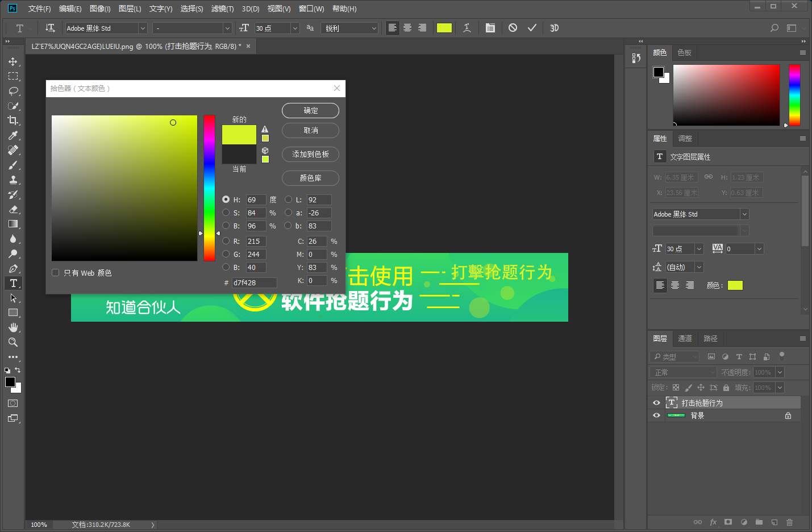Screen dimensions: 812x532
Task: Select the Crop tool
Action: point(13,120)
